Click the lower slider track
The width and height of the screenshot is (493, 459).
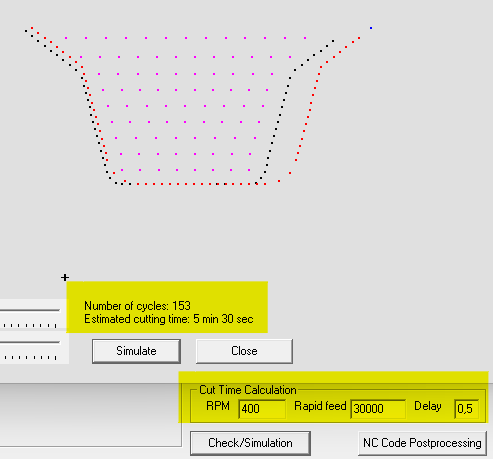point(30,342)
